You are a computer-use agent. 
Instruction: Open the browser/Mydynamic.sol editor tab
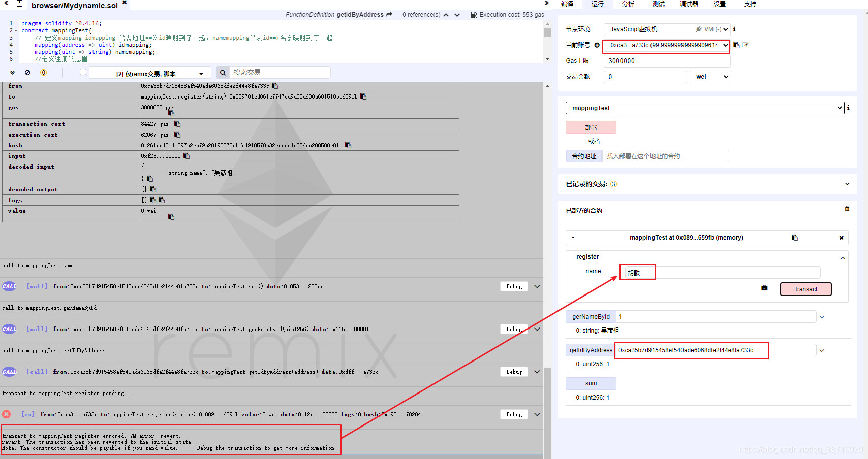tap(75, 5)
